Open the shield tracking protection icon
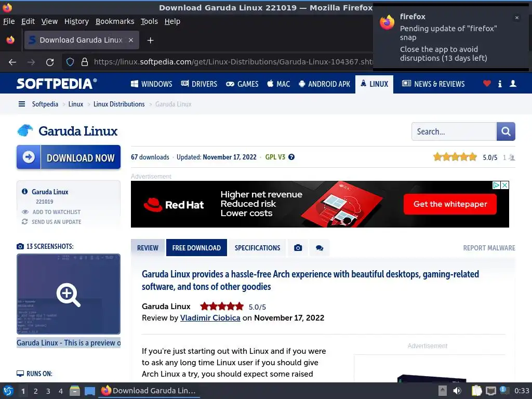Screen dimensions: 532x399 coord(70,62)
